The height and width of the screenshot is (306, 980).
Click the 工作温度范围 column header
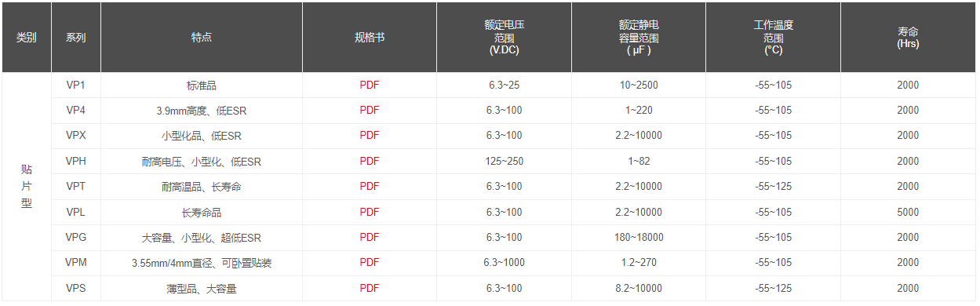coord(773,38)
